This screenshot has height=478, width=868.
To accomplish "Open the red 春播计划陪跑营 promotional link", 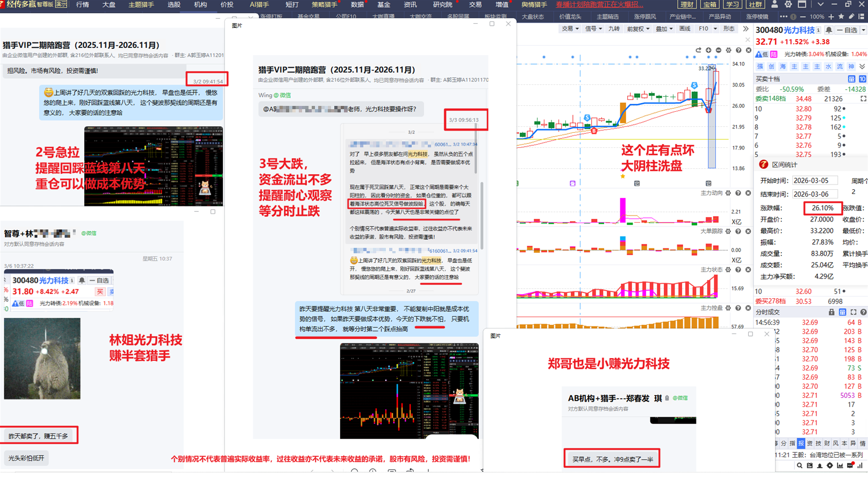I will pos(599,5).
